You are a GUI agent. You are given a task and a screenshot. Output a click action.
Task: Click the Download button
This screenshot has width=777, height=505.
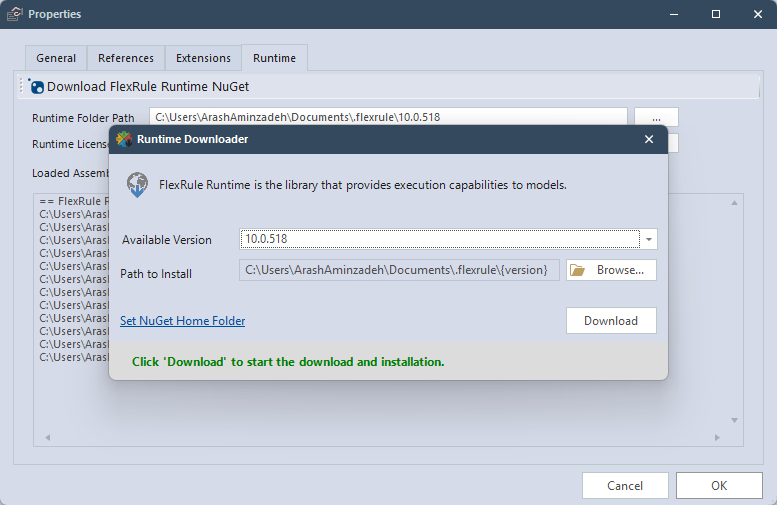(x=611, y=321)
